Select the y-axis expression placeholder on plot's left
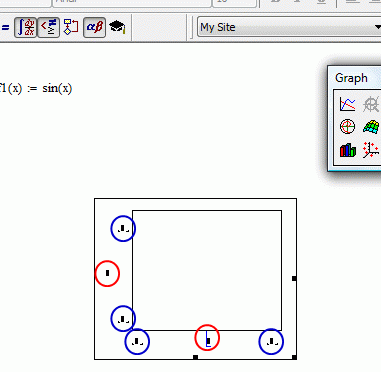The height and width of the screenshot is (372, 381). point(107,273)
